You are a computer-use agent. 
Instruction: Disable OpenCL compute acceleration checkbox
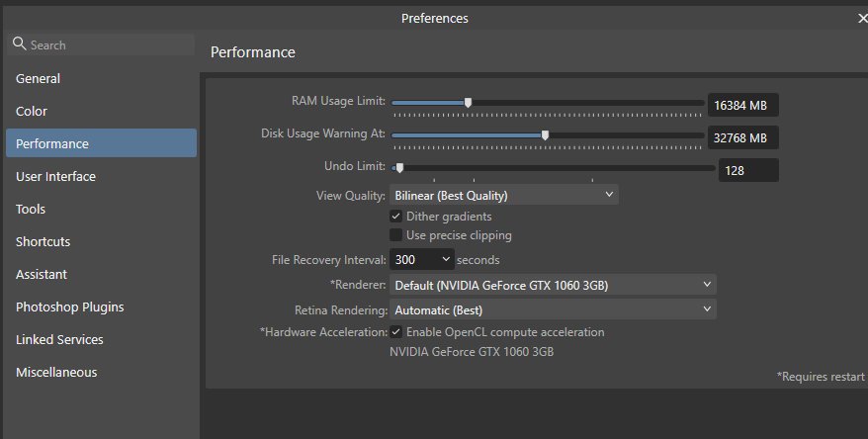395,332
